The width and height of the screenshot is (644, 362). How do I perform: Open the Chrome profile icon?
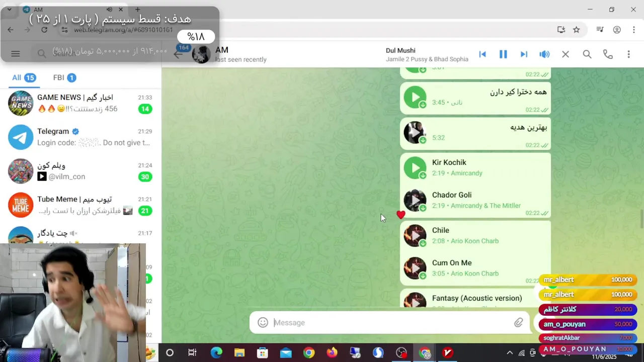pyautogui.click(x=617, y=30)
